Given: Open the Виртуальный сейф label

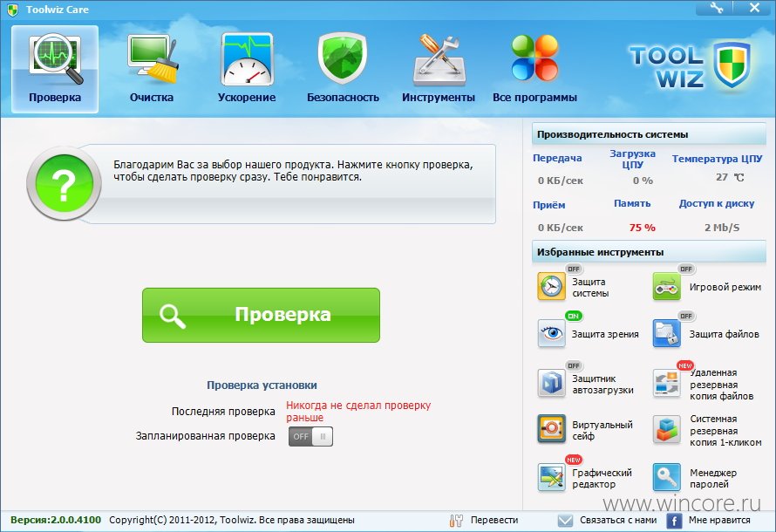Looking at the screenshot, I should pyautogui.click(x=602, y=431).
